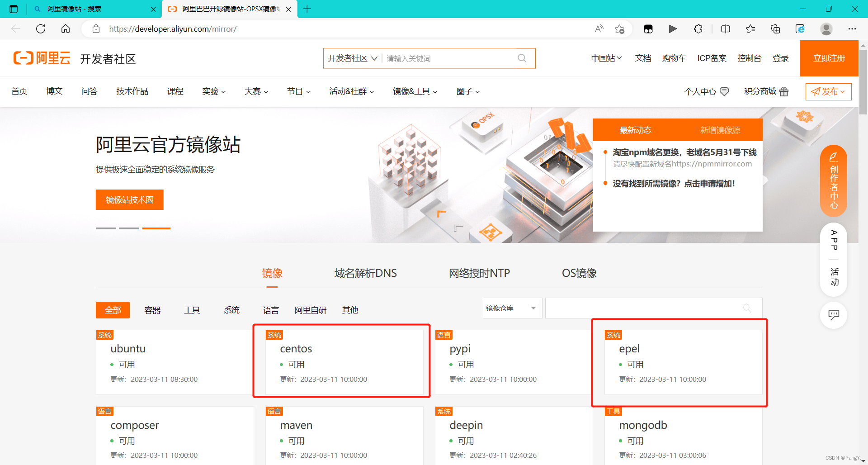The width and height of the screenshot is (868, 465).
Task: Open the centos mirror card
Action: [x=344, y=362]
